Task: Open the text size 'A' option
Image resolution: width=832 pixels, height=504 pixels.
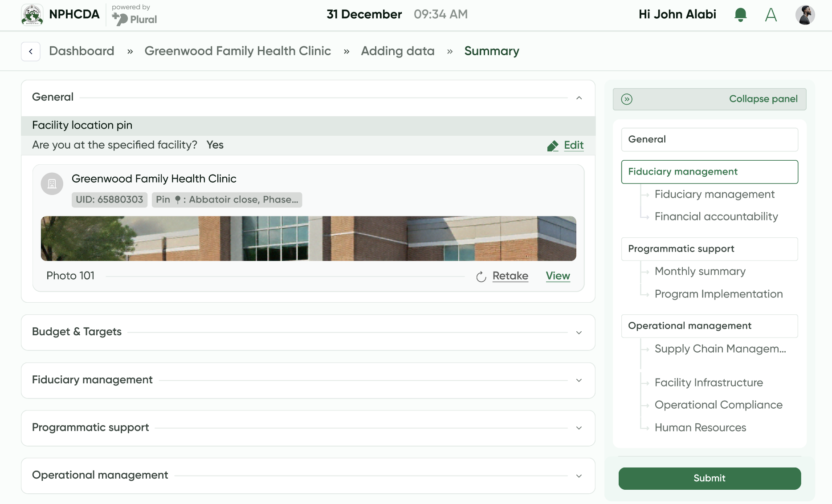Action: click(x=771, y=15)
